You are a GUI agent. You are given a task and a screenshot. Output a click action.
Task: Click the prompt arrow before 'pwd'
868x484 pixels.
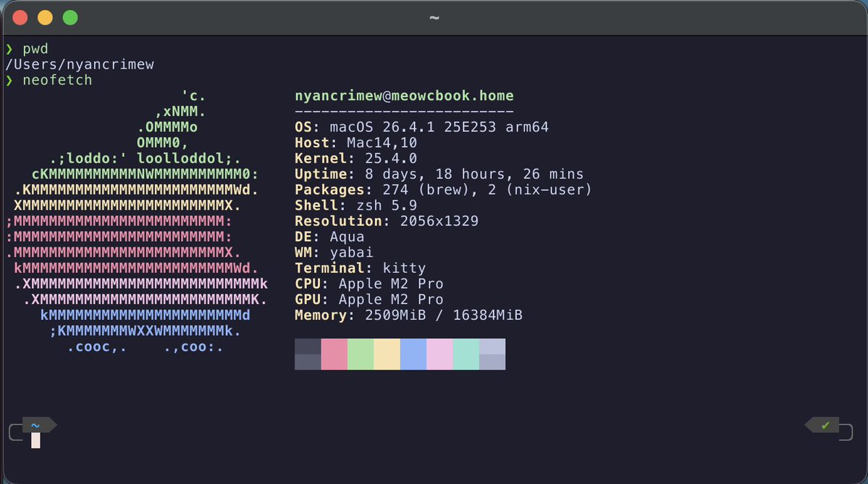pos(9,49)
